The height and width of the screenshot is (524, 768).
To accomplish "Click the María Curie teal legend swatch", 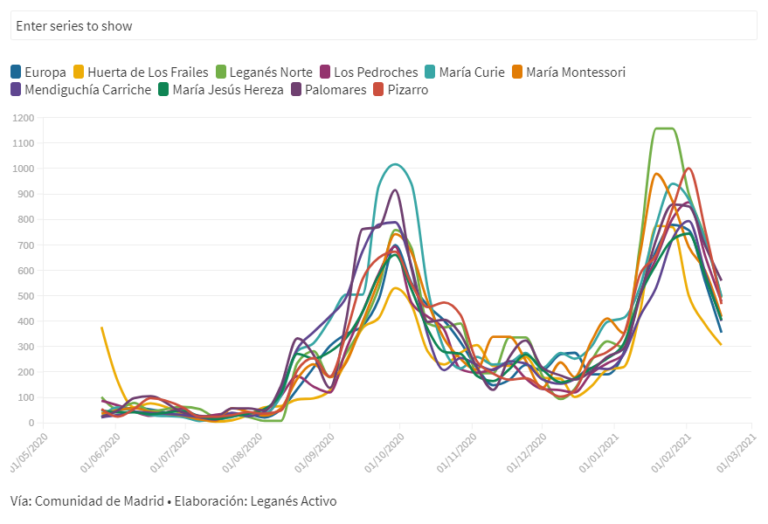I will point(430,72).
